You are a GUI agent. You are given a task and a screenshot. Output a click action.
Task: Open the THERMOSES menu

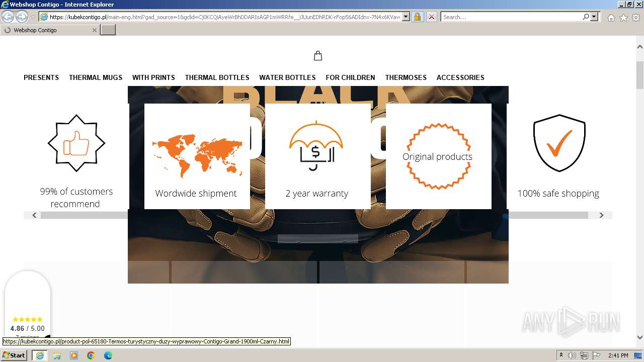point(406,77)
